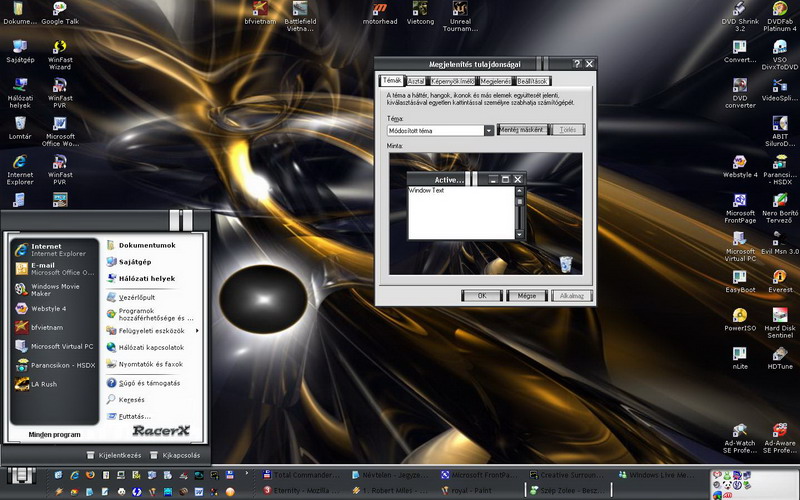The image size is (800, 500).
Task: Open Google Talk desktop icon
Action: click(60, 13)
